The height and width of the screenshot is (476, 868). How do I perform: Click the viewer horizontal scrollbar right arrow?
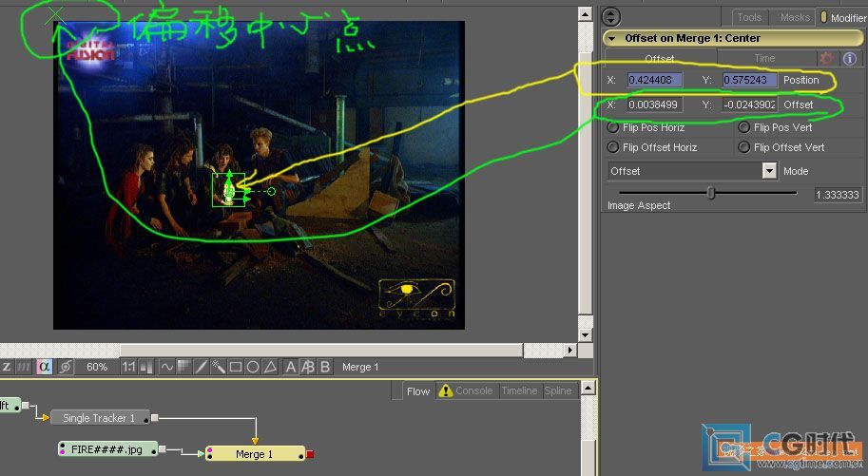[x=570, y=350]
